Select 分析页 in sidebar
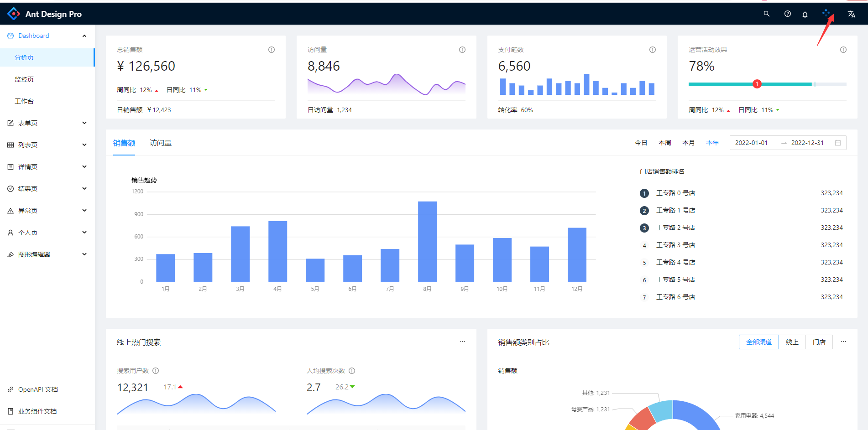The image size is (868, 430). (x=47, y=57)
